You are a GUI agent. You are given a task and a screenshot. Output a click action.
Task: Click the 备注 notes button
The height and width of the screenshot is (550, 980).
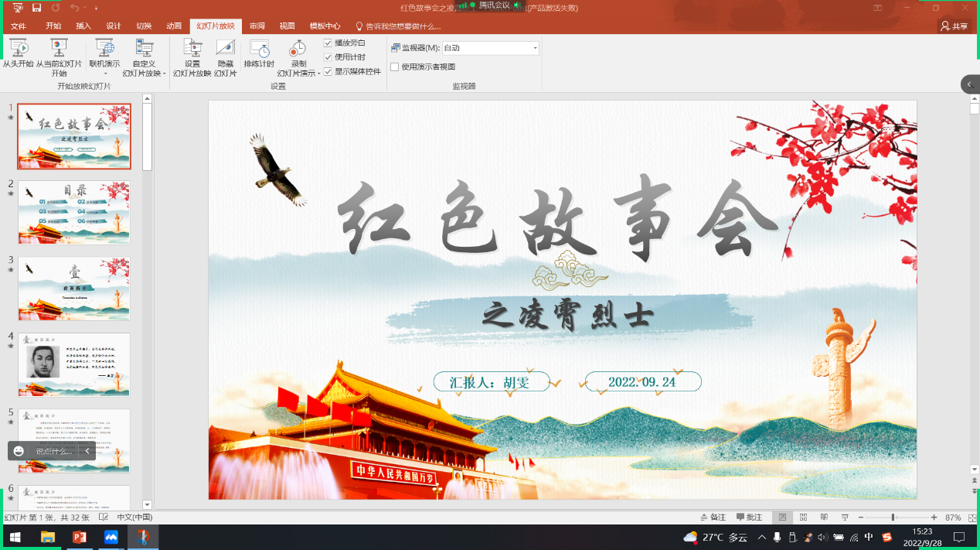[x=713, y=517]
